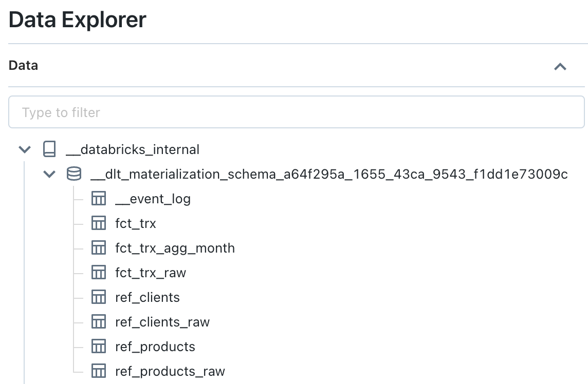
Task: Click the table icon for ref_clients_raw
Action: click(x=98, y=322)
